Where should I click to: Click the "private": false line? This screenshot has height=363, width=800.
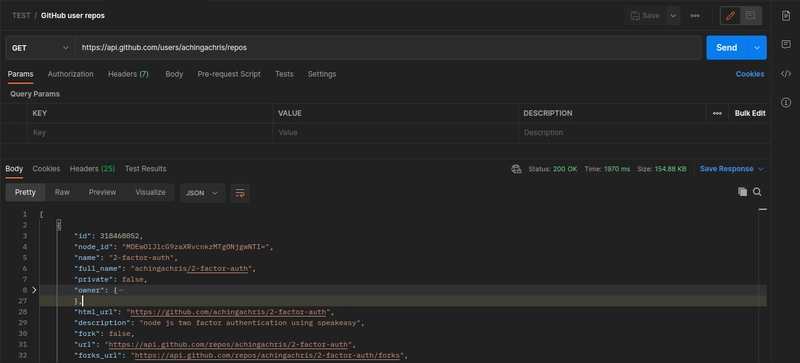(110, 279)
